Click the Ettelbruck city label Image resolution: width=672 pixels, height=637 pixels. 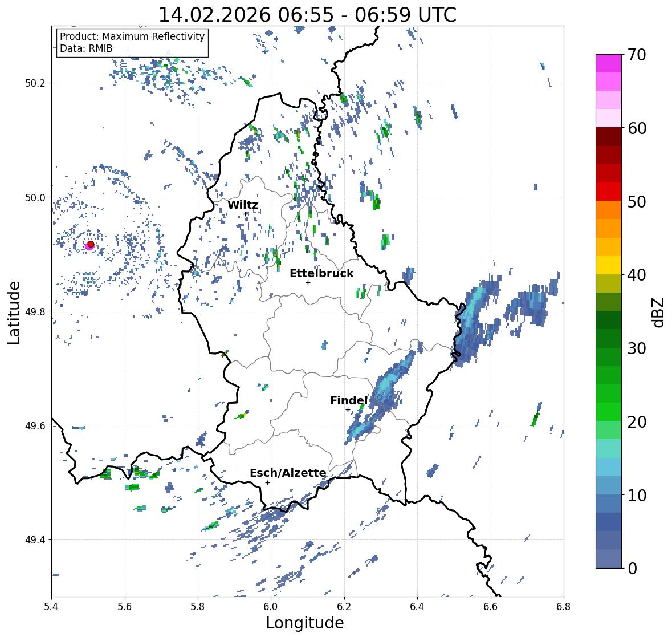pyautogui.click(x=321, y=274)
